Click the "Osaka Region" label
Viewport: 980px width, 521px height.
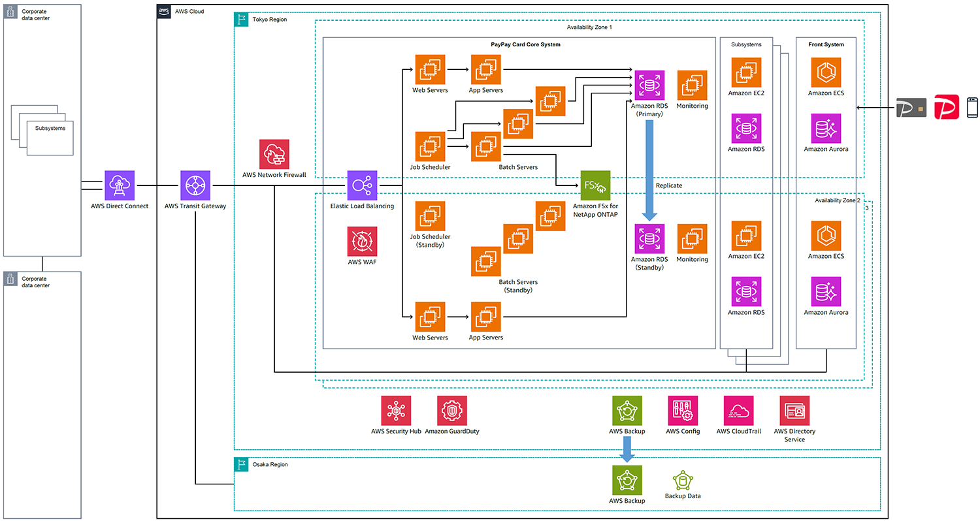[x=270, y=465]
